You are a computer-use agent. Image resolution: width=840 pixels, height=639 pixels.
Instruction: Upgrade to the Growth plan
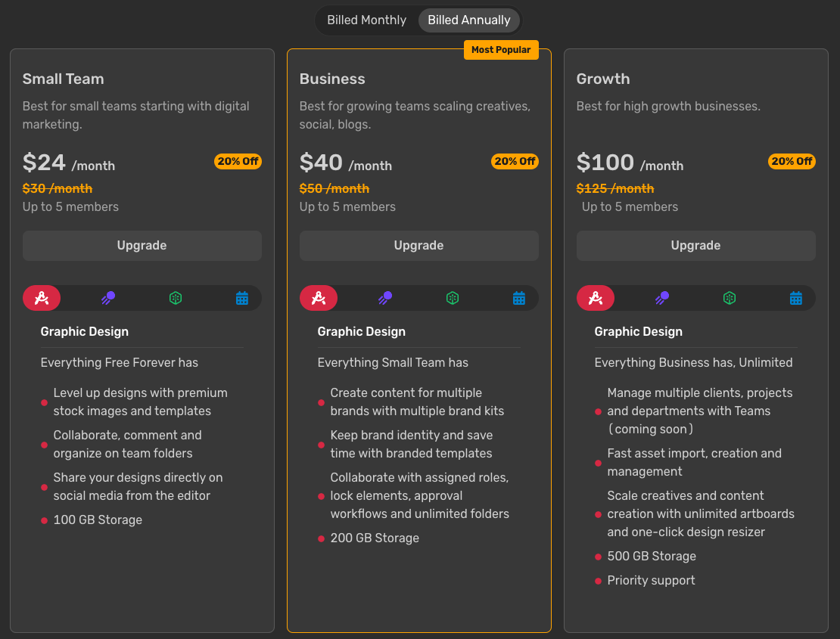coord(695,245)
